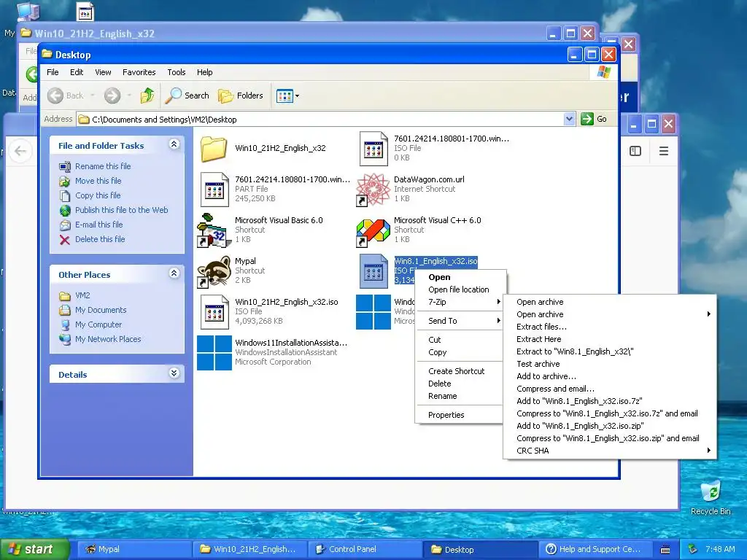Image resolution: width=747 pixels, height=560 pixels.
Task: Collapse the Other Places panel
Action: coord(174,273)
